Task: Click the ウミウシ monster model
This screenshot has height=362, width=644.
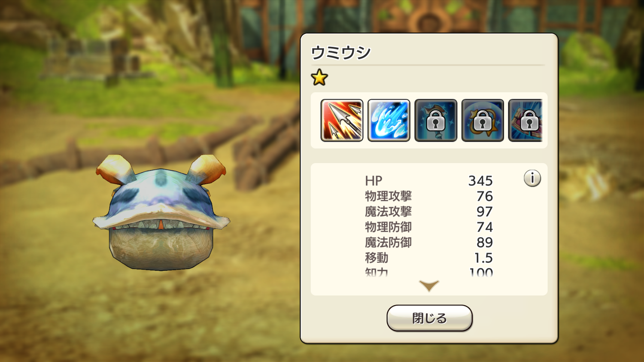Action: click(x=161, y=213)
